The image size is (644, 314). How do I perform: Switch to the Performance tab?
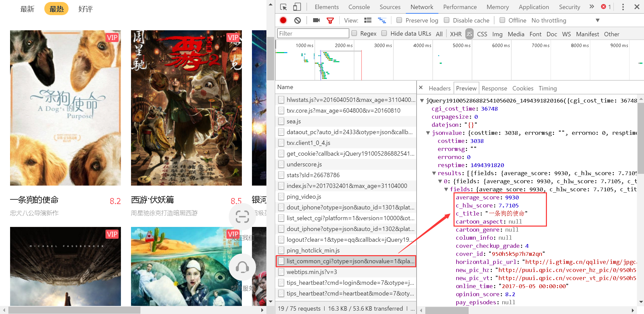(x=460, y=7)
